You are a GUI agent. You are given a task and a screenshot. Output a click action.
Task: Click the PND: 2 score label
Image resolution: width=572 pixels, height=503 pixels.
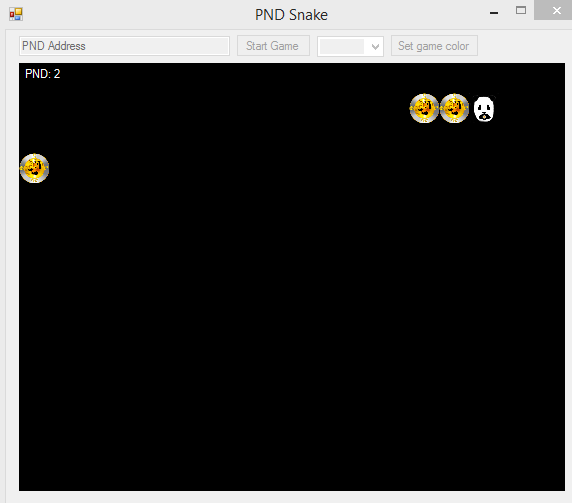[43, 74]
